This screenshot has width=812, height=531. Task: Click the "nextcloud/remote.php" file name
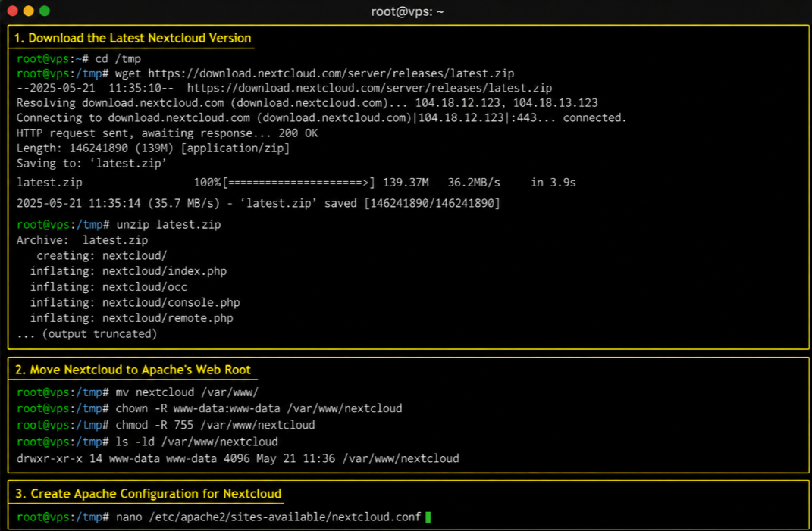(168, 318)
